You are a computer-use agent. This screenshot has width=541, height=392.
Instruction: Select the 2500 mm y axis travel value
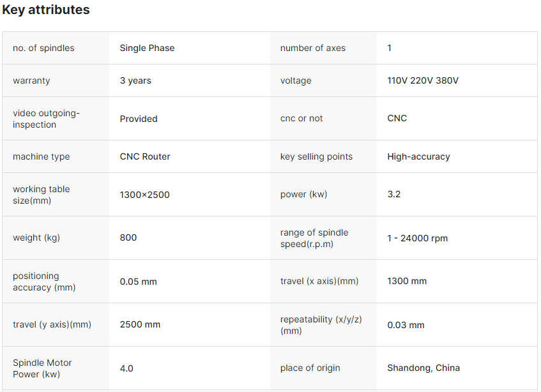(140, 324)
